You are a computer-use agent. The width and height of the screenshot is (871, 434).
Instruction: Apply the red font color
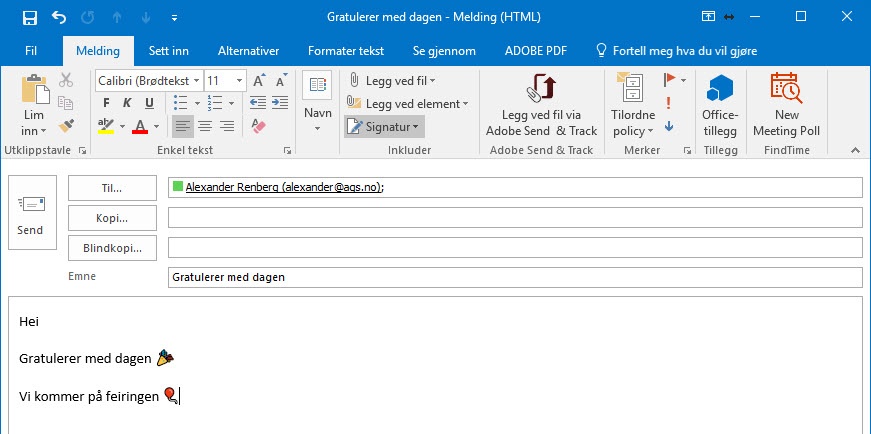click(x=139, y=126)
